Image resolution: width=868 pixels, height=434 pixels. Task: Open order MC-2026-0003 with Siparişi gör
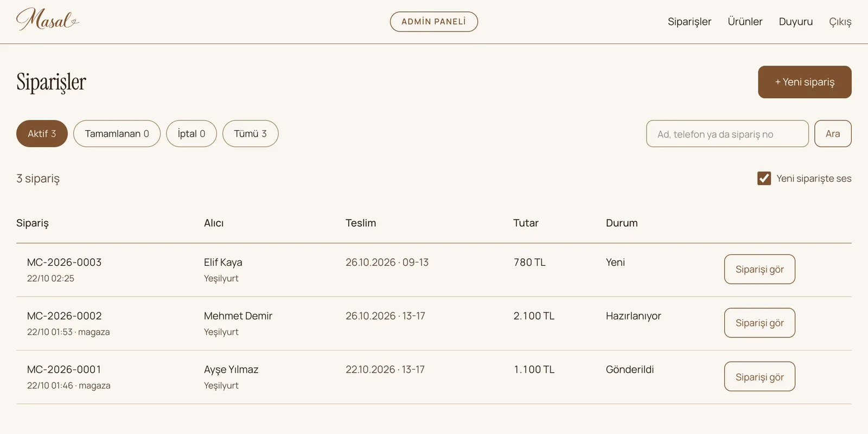click(x=759, y=269)
